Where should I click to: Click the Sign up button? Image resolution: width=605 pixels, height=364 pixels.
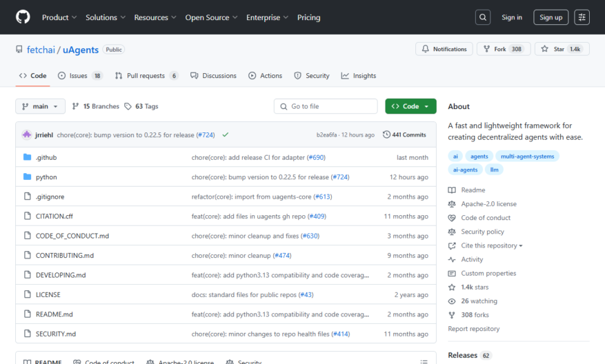click(x=551, y=17)
